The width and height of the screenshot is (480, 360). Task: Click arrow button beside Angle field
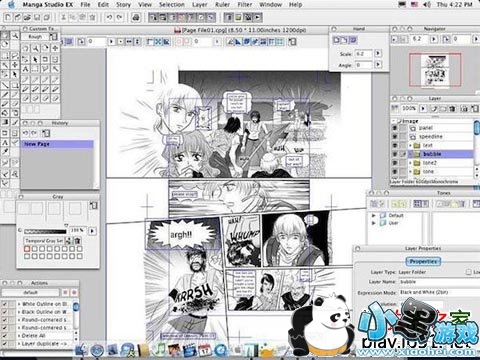[x=378, y=65]
